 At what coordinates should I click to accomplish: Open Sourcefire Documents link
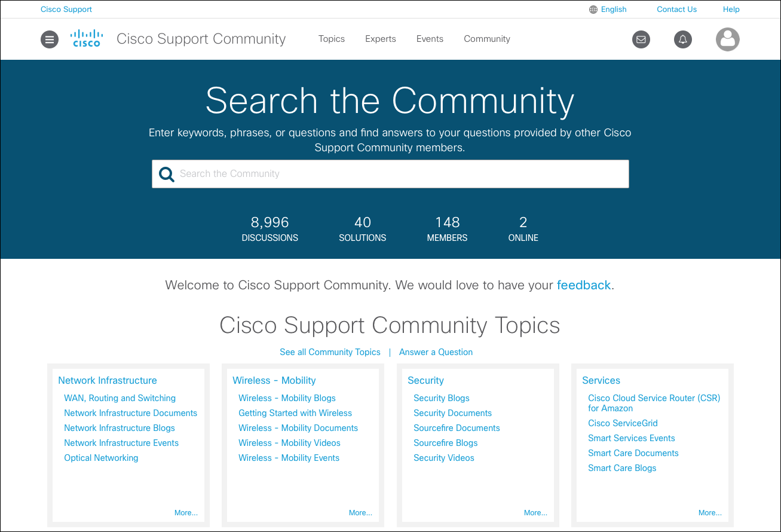click(x=457, y=428)
